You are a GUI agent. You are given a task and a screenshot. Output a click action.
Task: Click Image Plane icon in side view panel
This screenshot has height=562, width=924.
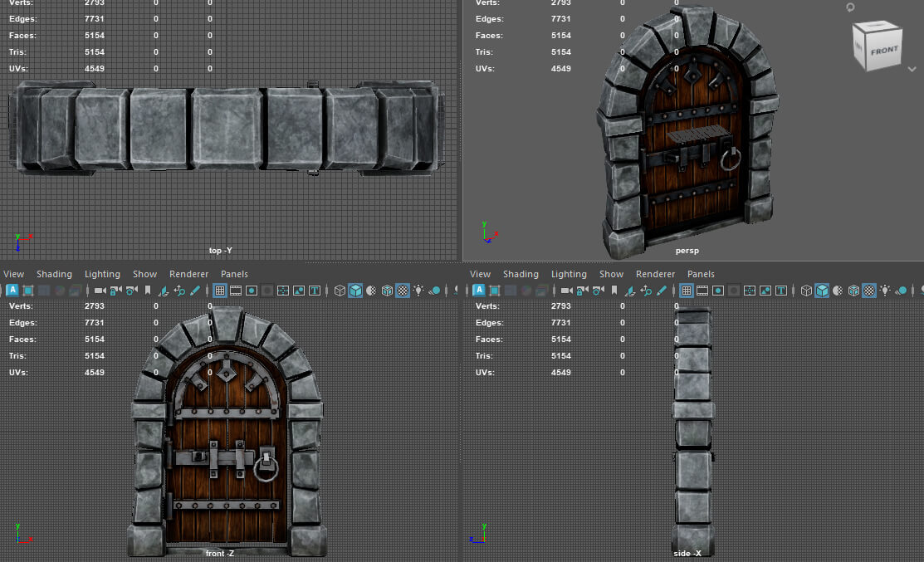[x=630, y=291]
